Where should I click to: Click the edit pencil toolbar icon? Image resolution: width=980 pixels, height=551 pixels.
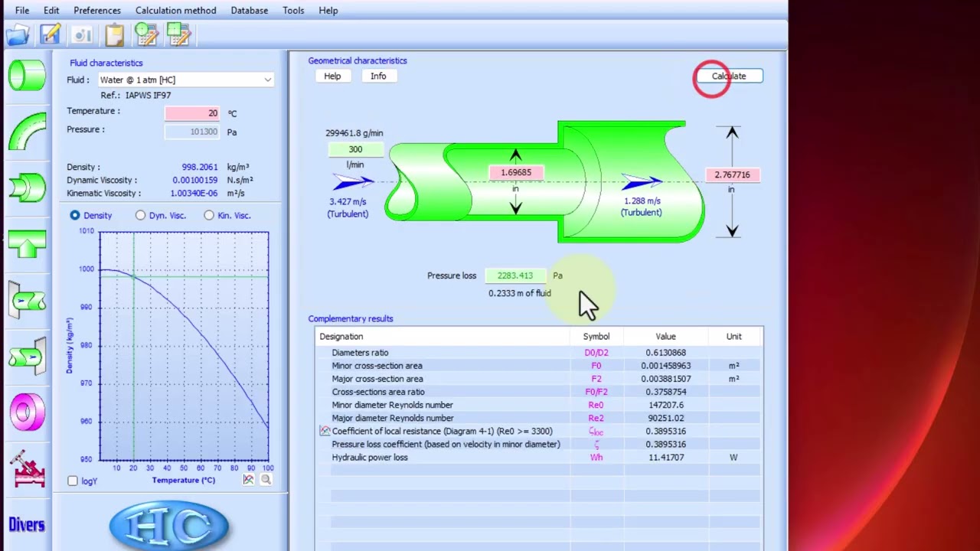click(x=51, y=34)
